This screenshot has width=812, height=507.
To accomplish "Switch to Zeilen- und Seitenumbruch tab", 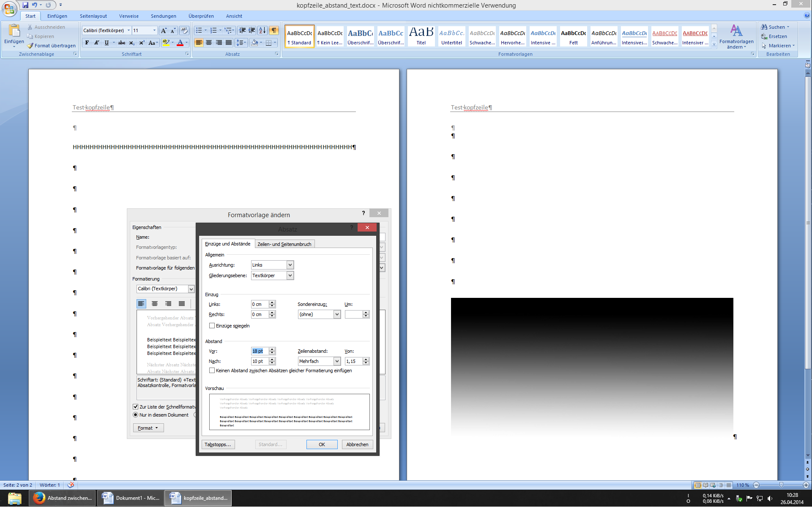I will click(x=284, y=244).
